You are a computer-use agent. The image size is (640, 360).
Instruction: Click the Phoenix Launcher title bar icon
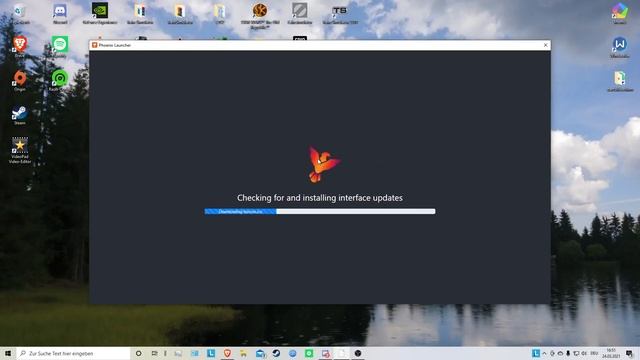(95, 45)
